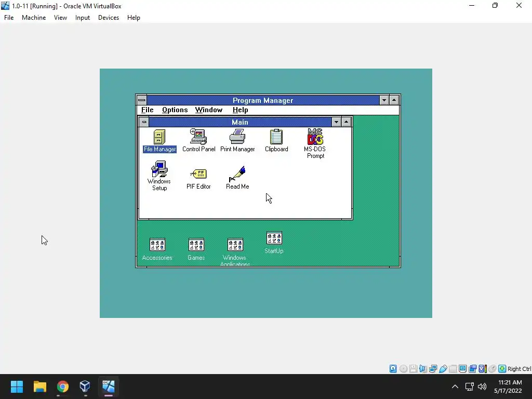532x399 pixels.
Task: Click the shared folders status icon
Action: 453,369
